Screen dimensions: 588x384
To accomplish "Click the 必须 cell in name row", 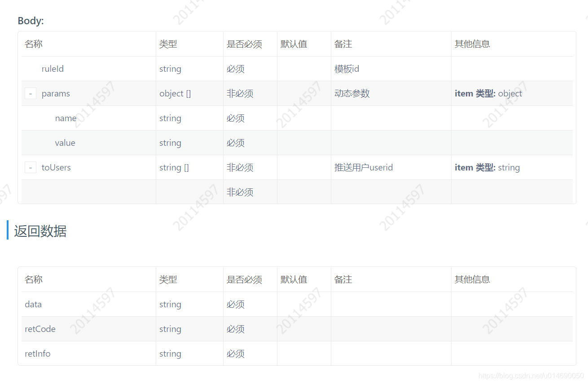I will pos(236,118).
